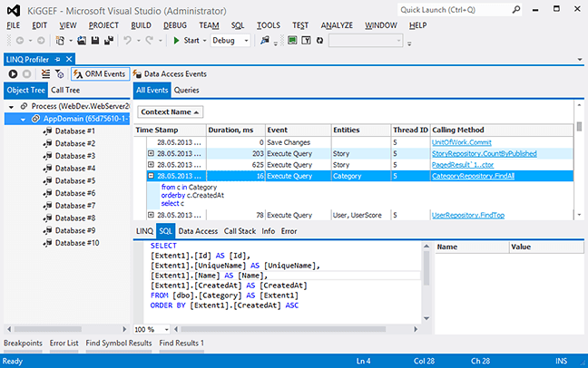
Task: Toggle the Data Access Events filter
Action: 170,73
